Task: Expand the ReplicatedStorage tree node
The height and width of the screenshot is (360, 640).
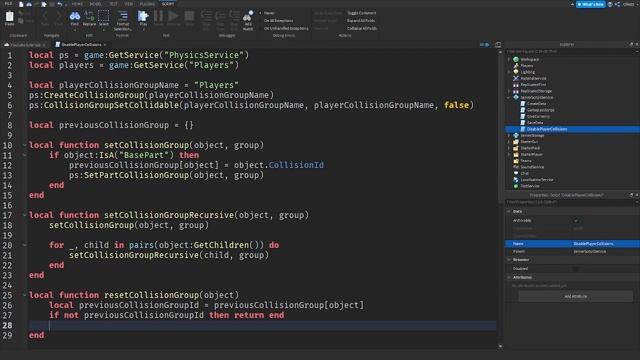Action: (x=509, y=91)
